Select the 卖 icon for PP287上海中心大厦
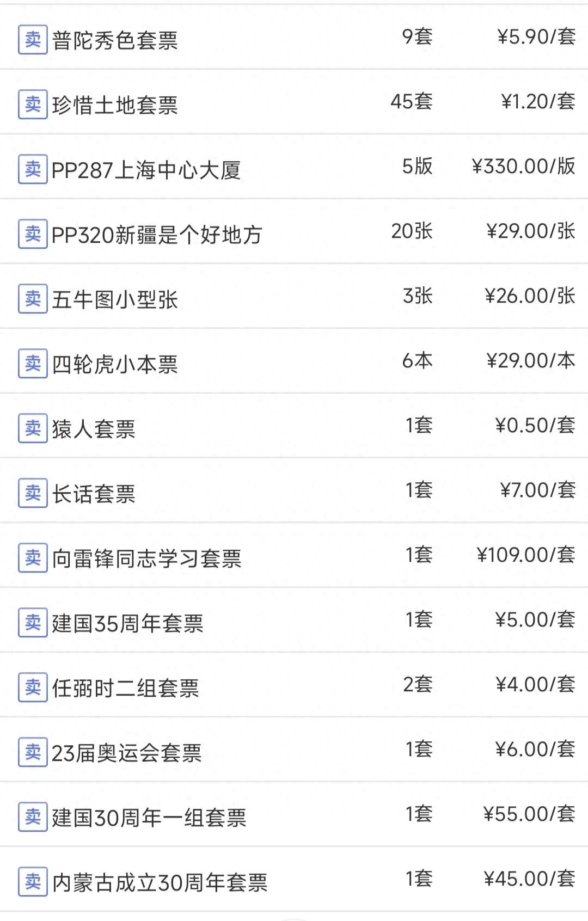The image size is (588, 921). tap(33, 169)
